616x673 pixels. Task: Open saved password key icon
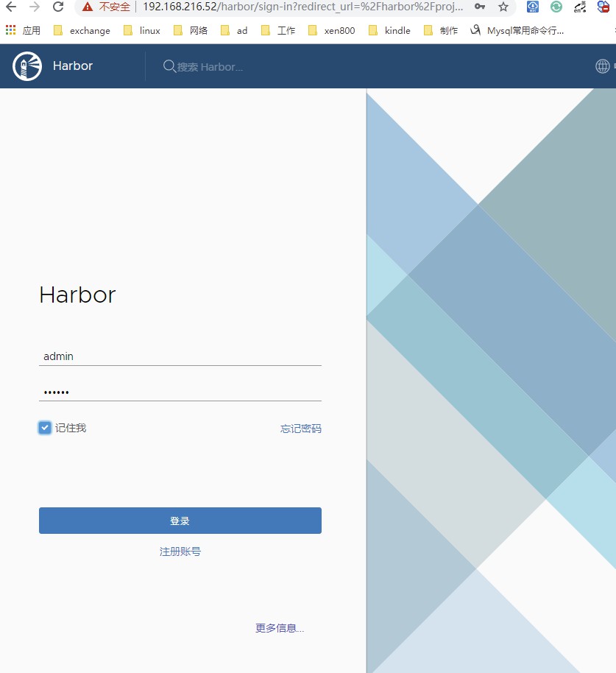480,7
